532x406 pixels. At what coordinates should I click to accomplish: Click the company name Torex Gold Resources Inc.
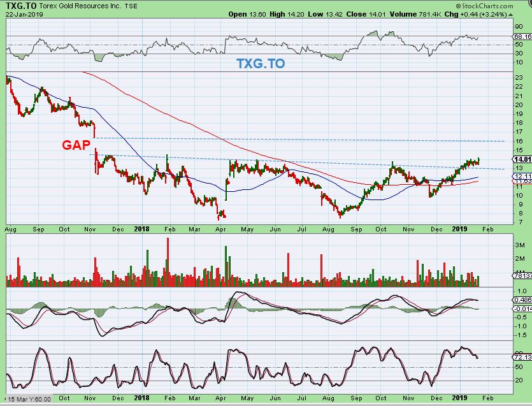coord(80,6)
